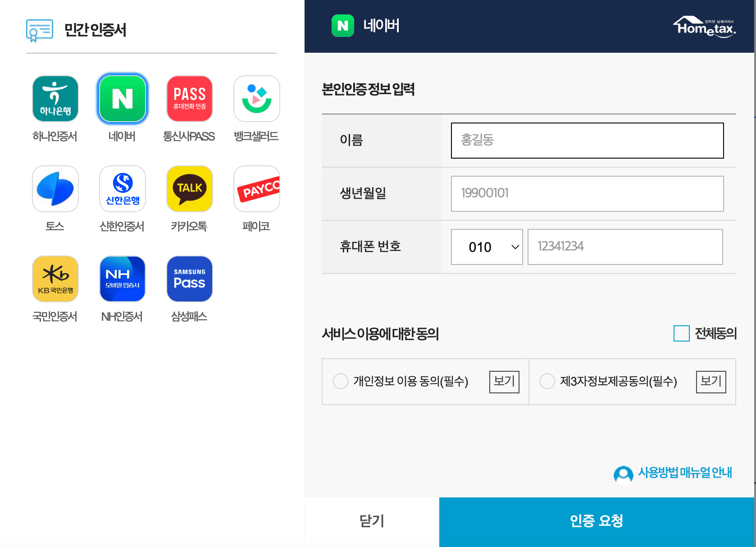Select the KakaoTalk certificate icon
This screenshot has height=547, width=756.
point(190,189)
